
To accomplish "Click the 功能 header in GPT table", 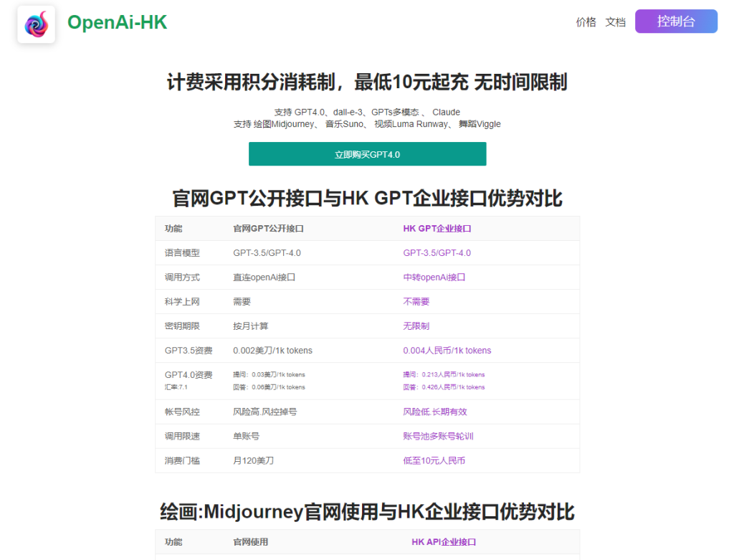I will [173, 229].
